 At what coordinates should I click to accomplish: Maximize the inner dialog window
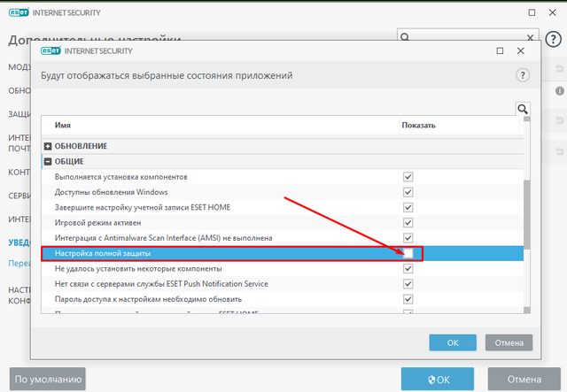point(500,51)
